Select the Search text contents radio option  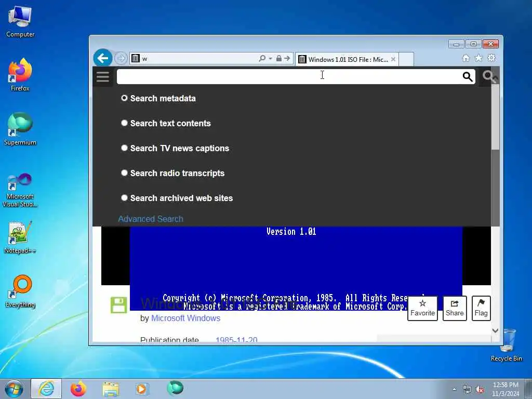click(x=125, y=123)
